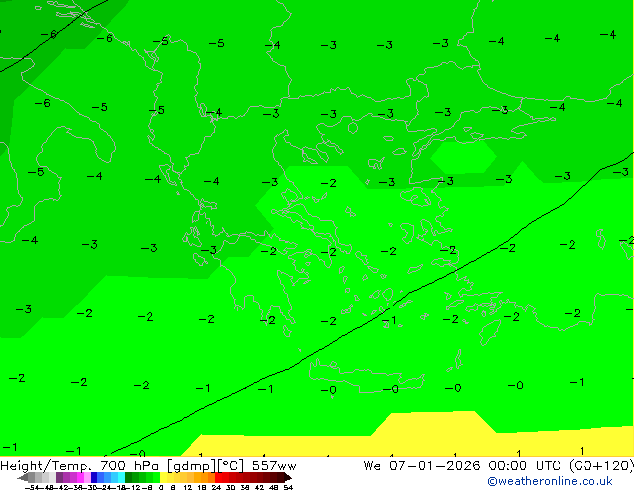
Task: Click the dark maroon right arrow of legend
Action: 288,477
